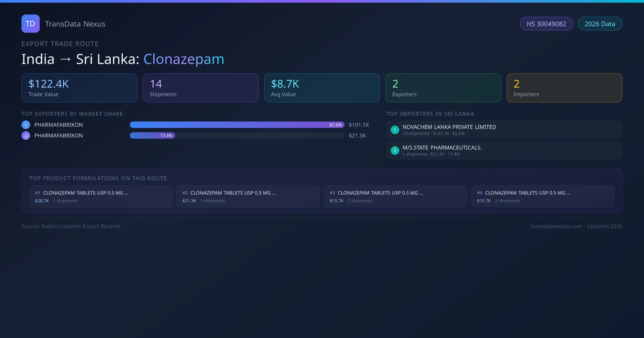Open the 14 Shipments card
The width and height of the screenshot is (644, 338).
pos(200,88)
